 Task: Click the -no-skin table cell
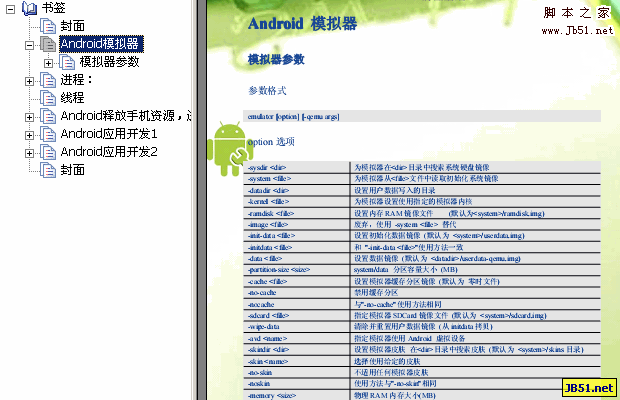[x=297, y=372]
